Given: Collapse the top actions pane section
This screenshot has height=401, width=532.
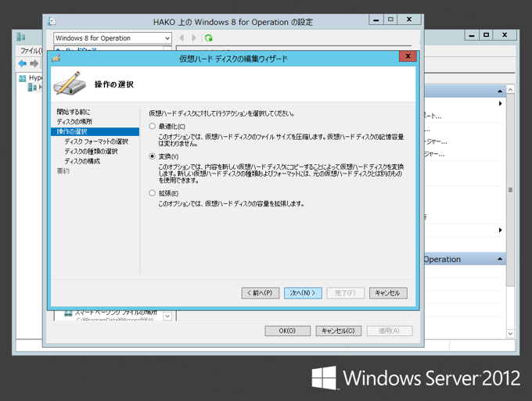Looking at the screenshot, I should coord(500,91).
